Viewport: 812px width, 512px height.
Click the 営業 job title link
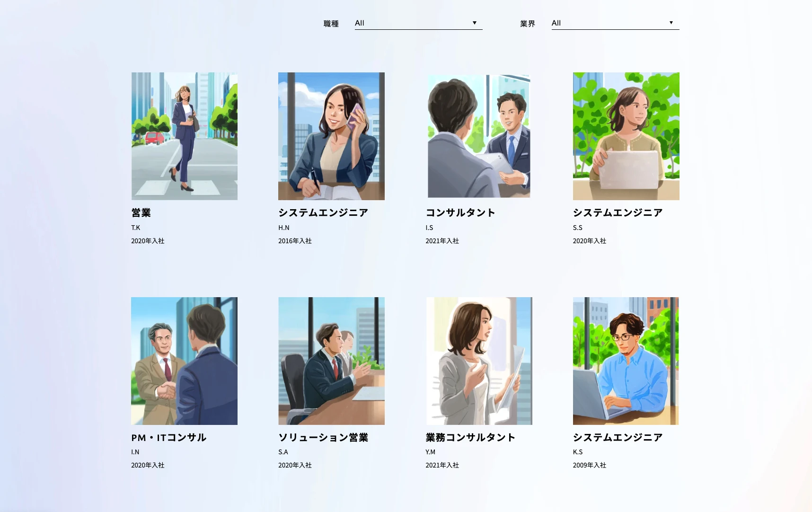coord(141,213)
